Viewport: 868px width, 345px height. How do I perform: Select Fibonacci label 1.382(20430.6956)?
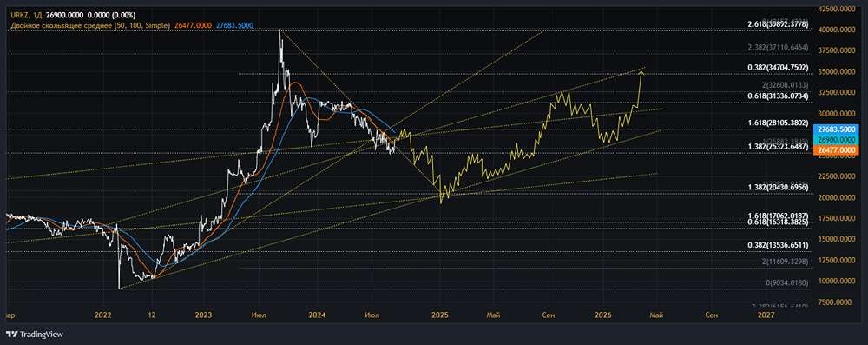click(x=778, y=188)
